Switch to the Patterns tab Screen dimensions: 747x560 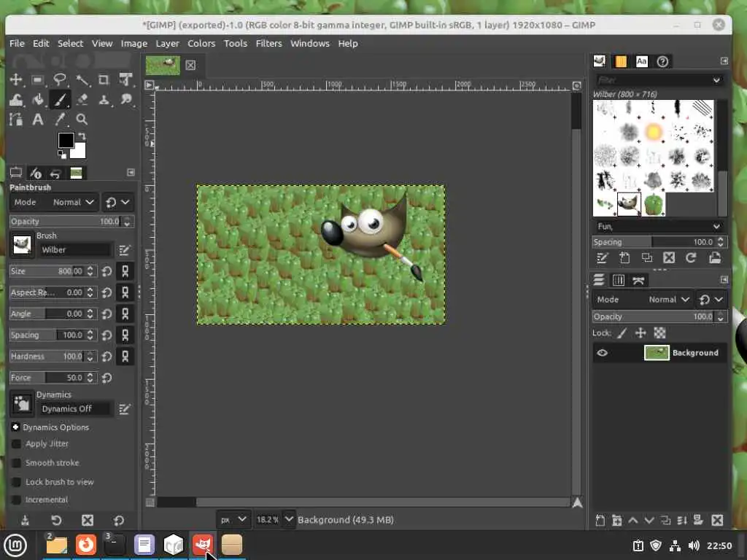[x=621, y=61]
